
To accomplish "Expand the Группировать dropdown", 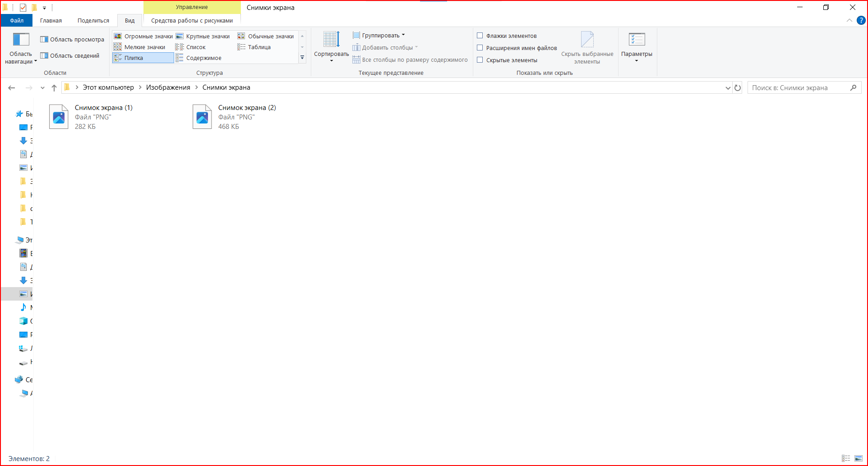I will pyautogui.click(x=379, y=35).
